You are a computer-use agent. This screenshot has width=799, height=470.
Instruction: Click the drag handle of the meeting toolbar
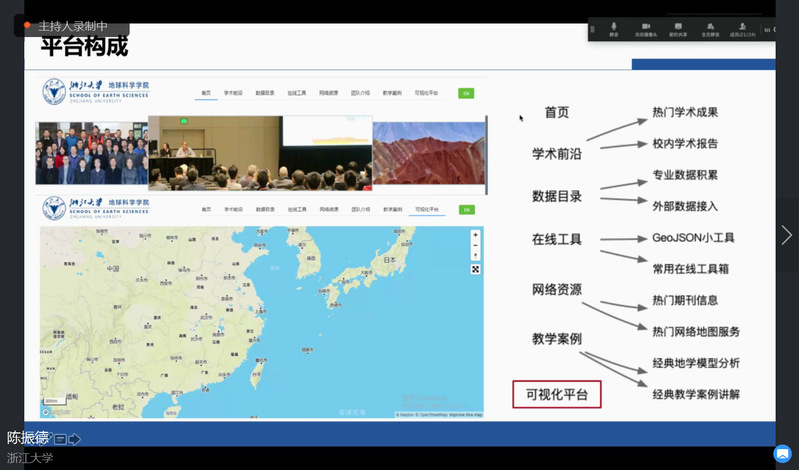(x=593, y=29)
